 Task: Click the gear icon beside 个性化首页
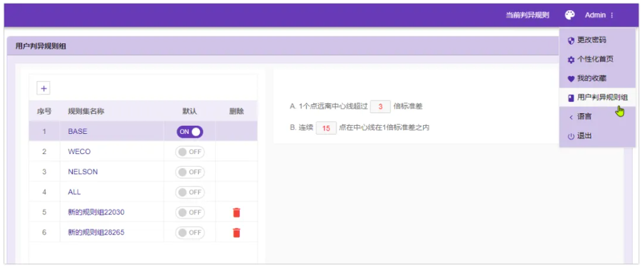(x=571, y=60)
